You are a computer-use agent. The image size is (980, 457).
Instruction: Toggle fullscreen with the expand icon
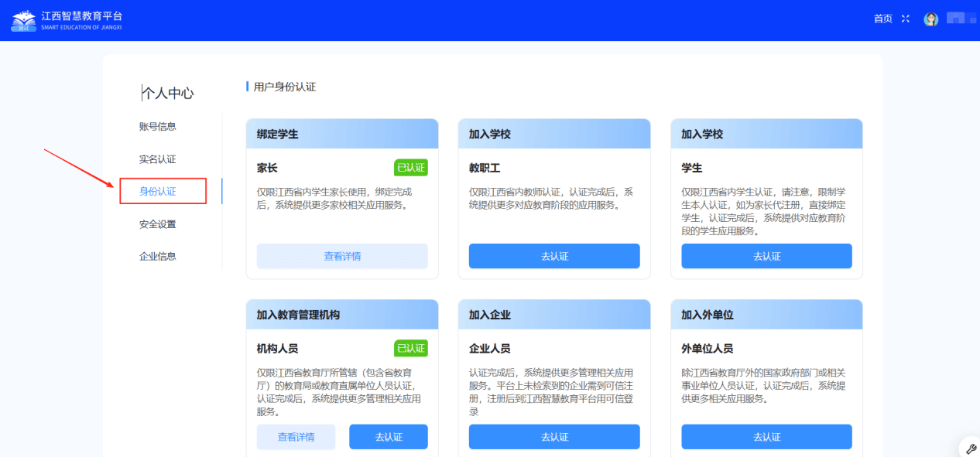point(906,19)
